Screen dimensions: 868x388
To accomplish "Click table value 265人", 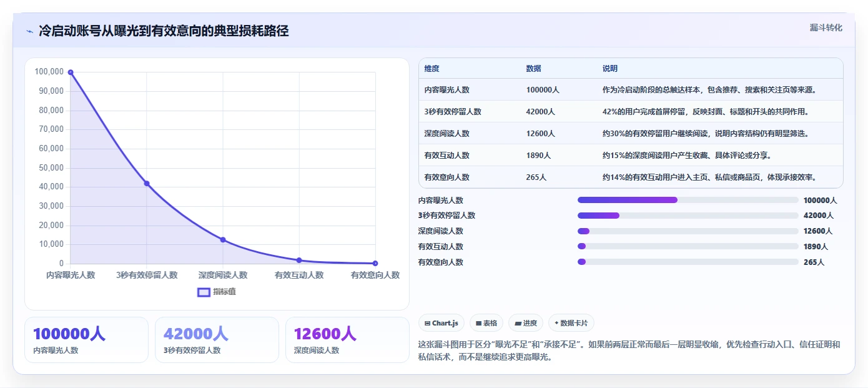I will pyautogui.click(x=536, y=177).
